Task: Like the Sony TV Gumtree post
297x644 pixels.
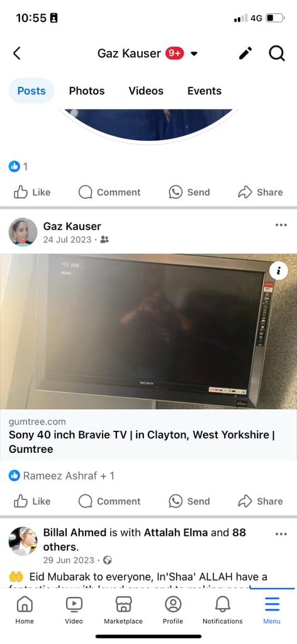Action: pyautogui.click(x=32, y=501)
